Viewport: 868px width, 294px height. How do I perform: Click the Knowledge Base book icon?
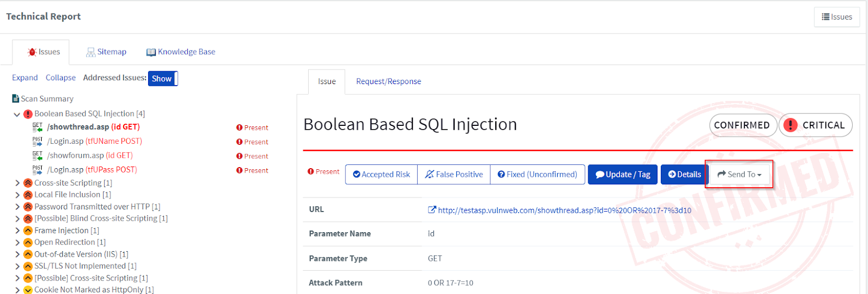click(151, 52)
